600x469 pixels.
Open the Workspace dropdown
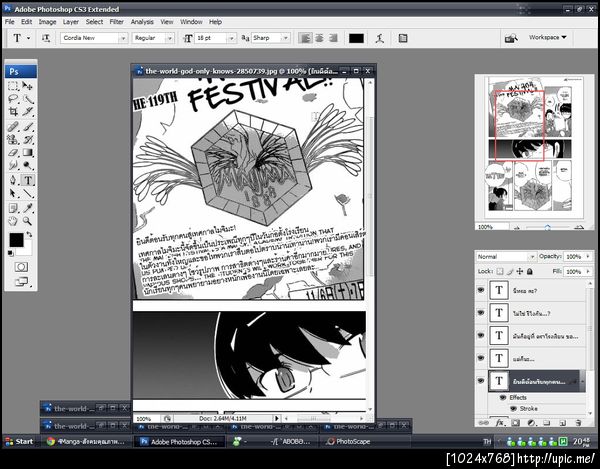(x=547, y=37)
